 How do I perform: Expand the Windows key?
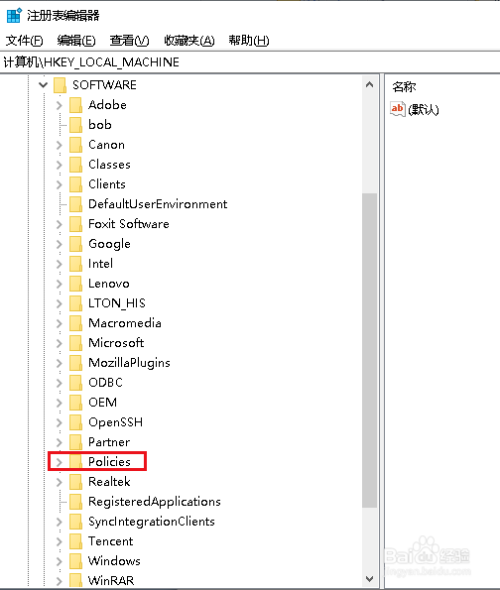click(x=59, y=561)
